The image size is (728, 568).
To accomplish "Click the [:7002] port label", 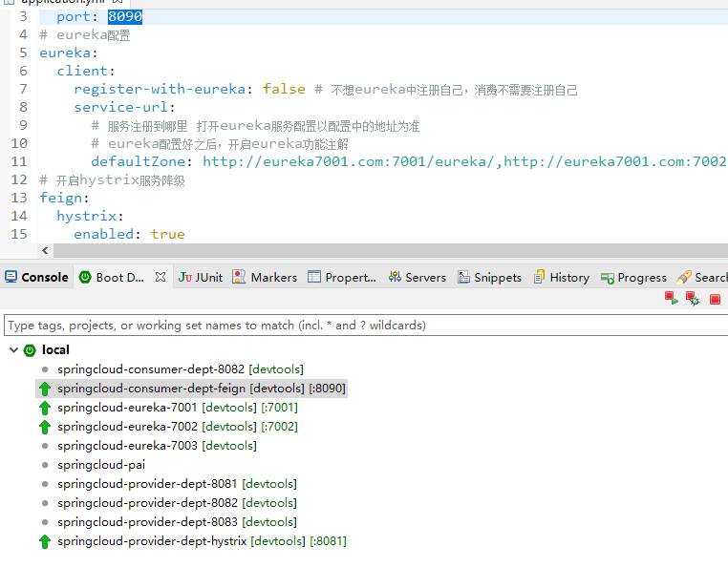I will click(x=280, y=427).
